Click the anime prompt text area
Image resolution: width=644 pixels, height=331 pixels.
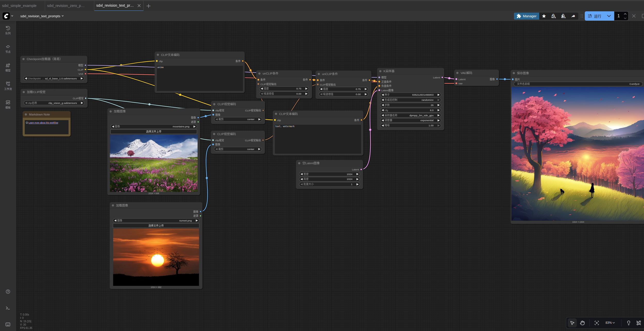(x=200, y=78)
